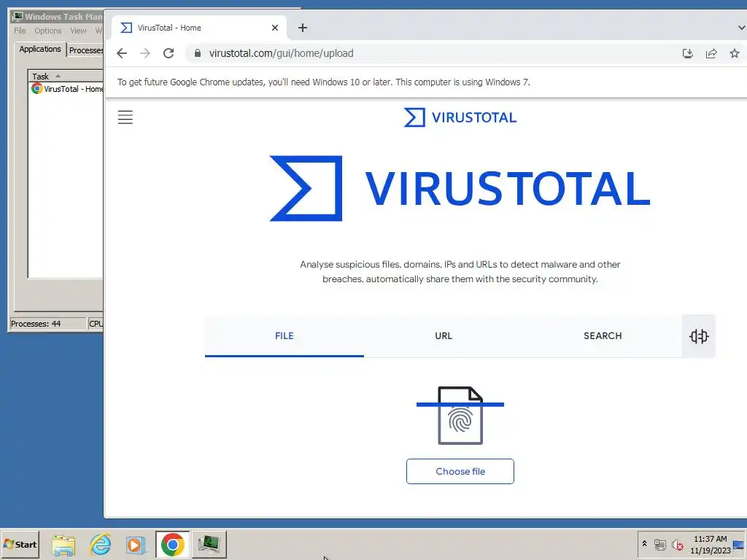Click the Task Manager title bar icon

18,17
